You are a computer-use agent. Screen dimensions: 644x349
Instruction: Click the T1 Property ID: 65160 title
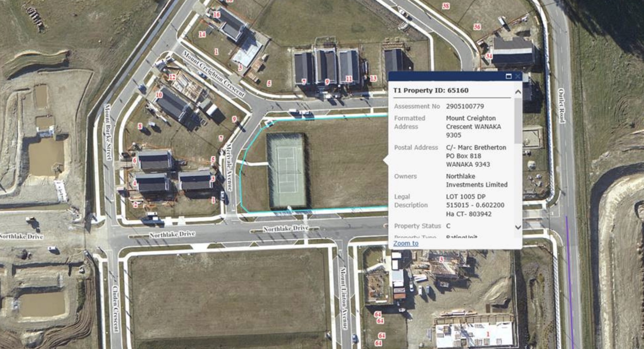(x=431, y=90)
